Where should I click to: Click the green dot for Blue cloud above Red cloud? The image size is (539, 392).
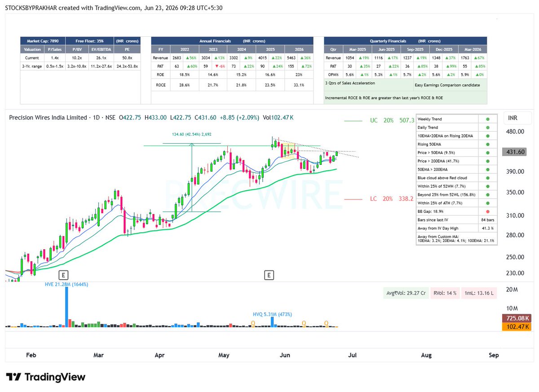488,178
